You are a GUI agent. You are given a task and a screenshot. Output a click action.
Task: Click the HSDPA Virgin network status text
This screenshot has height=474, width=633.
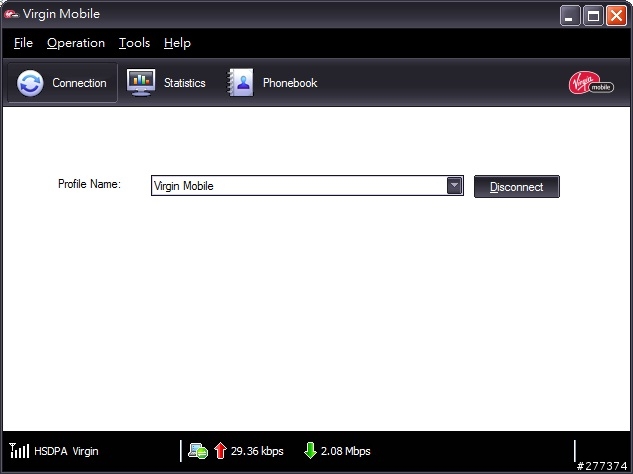pos(66,451)
